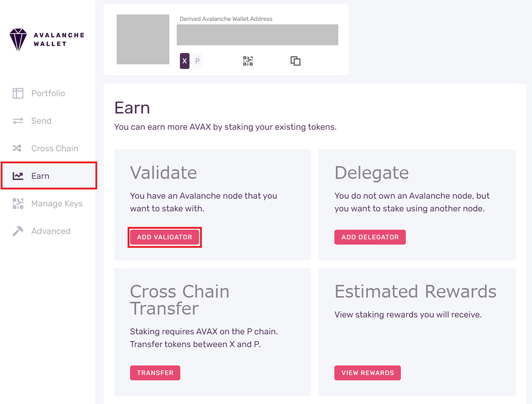Copy the wallet address with copy icon

tap(295, 61)
